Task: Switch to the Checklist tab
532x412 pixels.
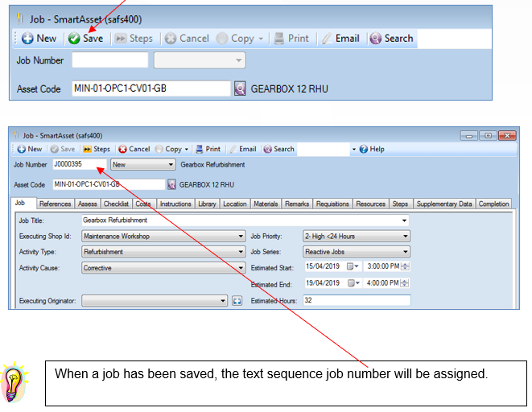Action: point(116,204)
